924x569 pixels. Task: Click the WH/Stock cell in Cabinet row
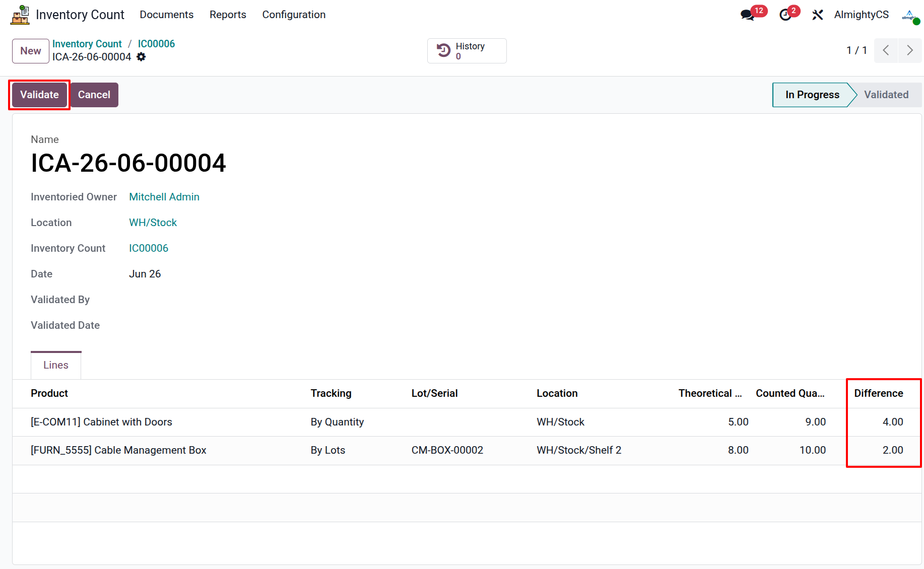pyautogui.click(x=560, y=422)
